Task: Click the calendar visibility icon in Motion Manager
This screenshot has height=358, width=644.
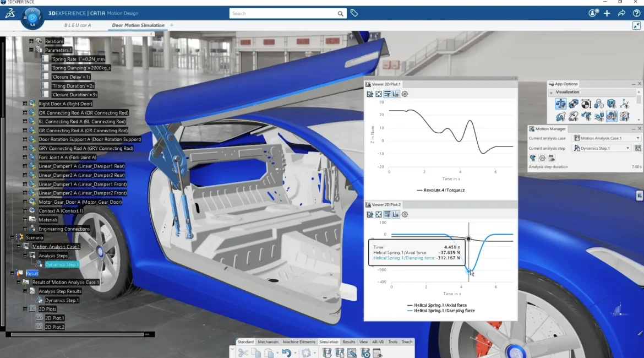Action: (x=552, y=158)
